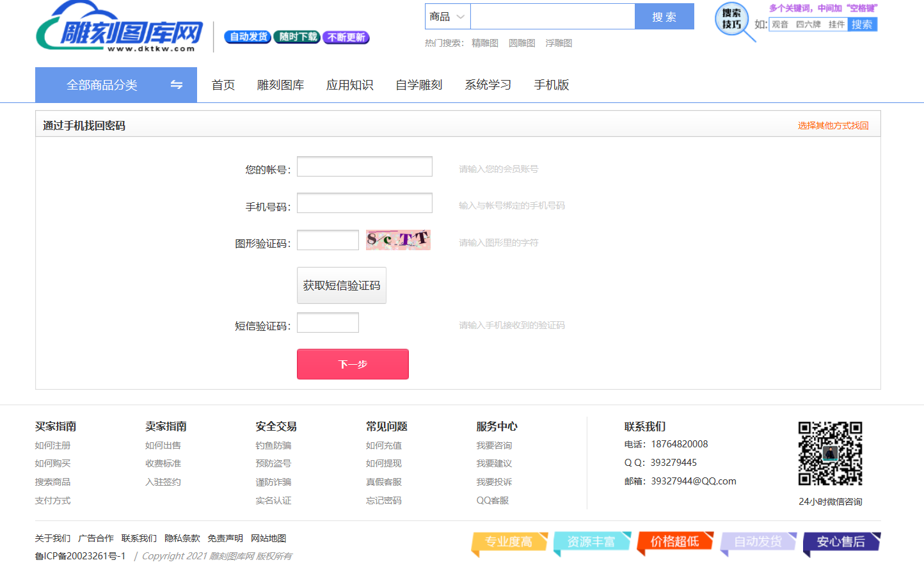Viewport: 924px width, 567px height.
Task: Open 入驻签约 footer link
Action: coord(163,482)
